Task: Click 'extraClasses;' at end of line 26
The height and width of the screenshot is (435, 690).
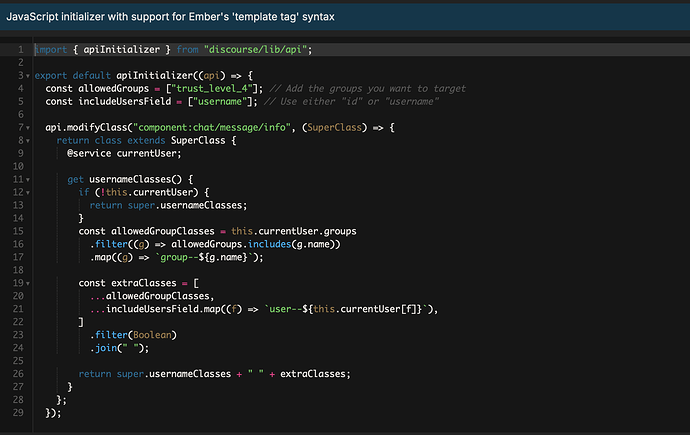Action: tap(316, 374)
